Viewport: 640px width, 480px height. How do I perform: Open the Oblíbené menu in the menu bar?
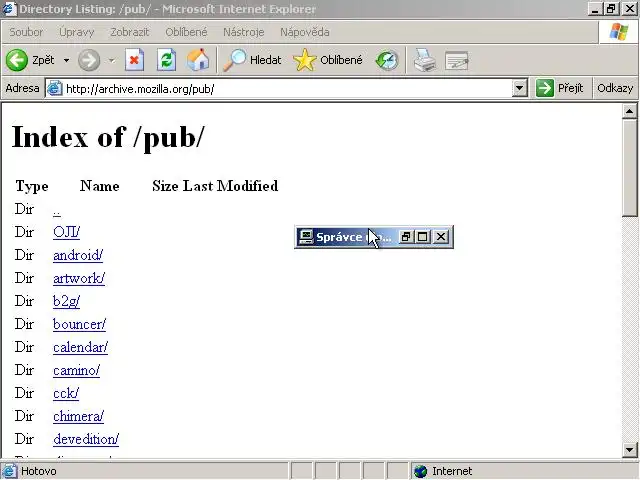point(186,32)
